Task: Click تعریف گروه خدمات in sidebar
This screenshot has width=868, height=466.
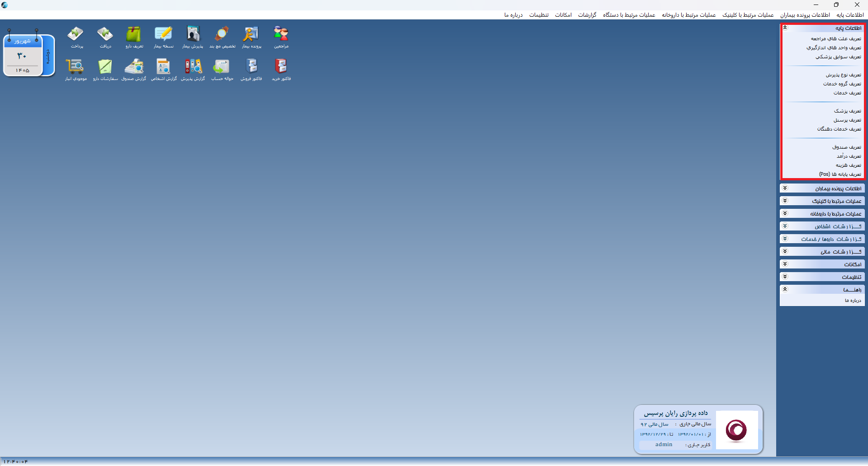Action: 842,84
